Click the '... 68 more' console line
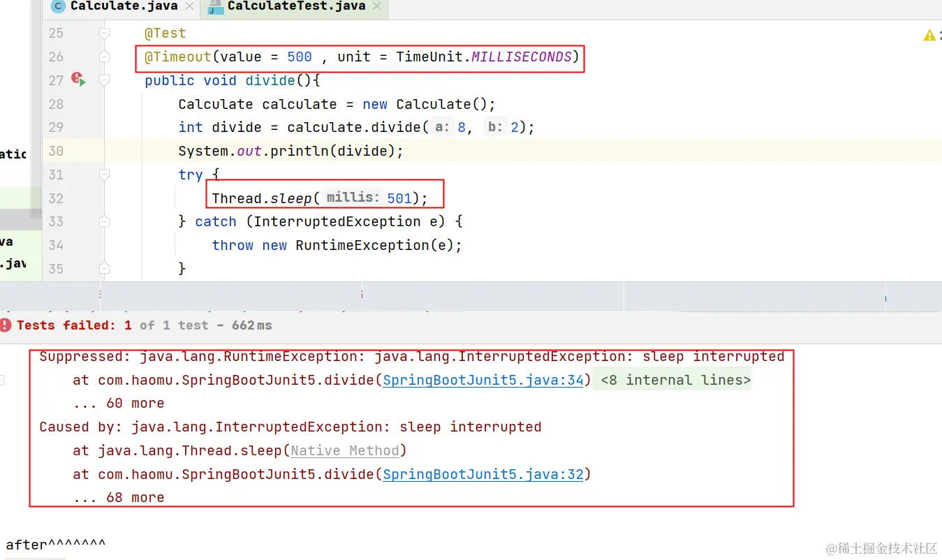The height and width of the screenshot is (560, 942). click(119, 498)
